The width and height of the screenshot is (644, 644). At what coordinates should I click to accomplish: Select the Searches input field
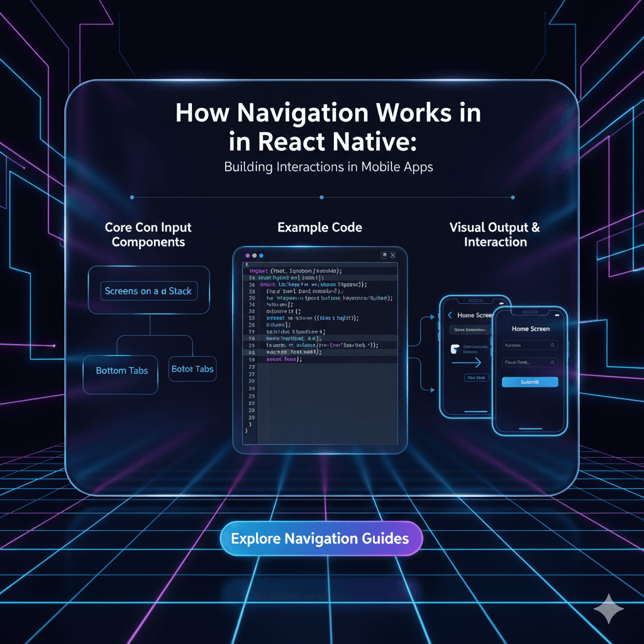click(530, 345)
